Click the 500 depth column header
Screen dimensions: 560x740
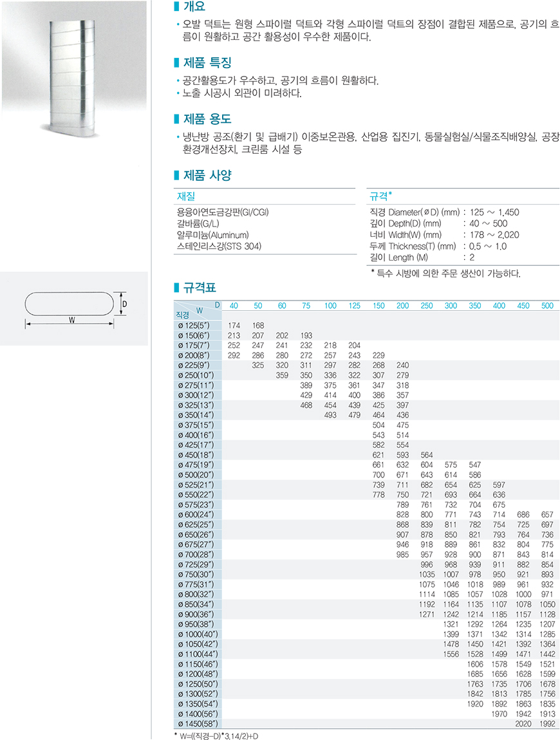(x=547, y=306)
